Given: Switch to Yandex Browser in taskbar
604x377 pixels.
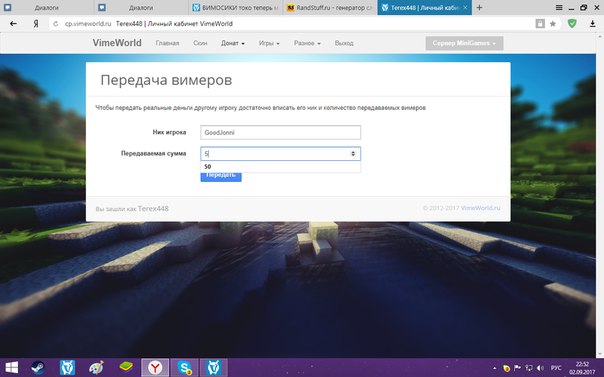Looking at the screenshot, I should click(x=155, y=367).
